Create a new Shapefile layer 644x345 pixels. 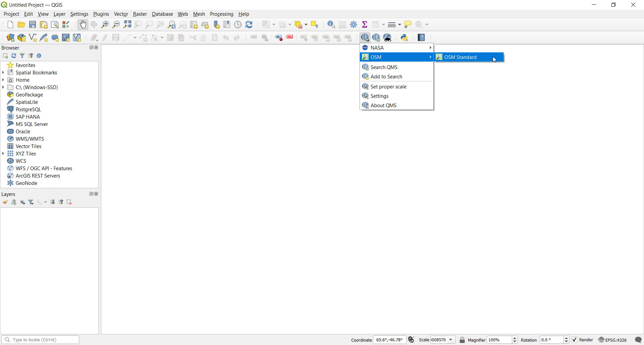[x=33, y=38]
